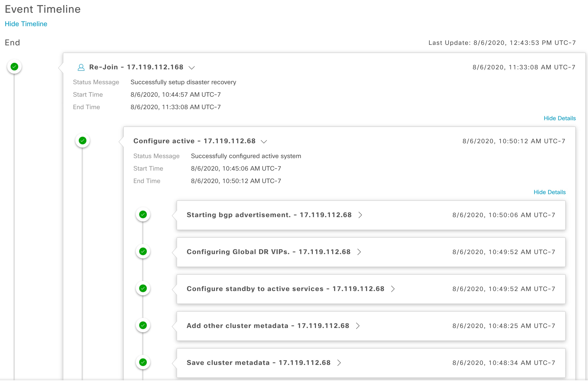The height and width of the screenshot is (381, 588).
Task: Expand the Save cluster metadata arrow
Action: tap(339, 363)
